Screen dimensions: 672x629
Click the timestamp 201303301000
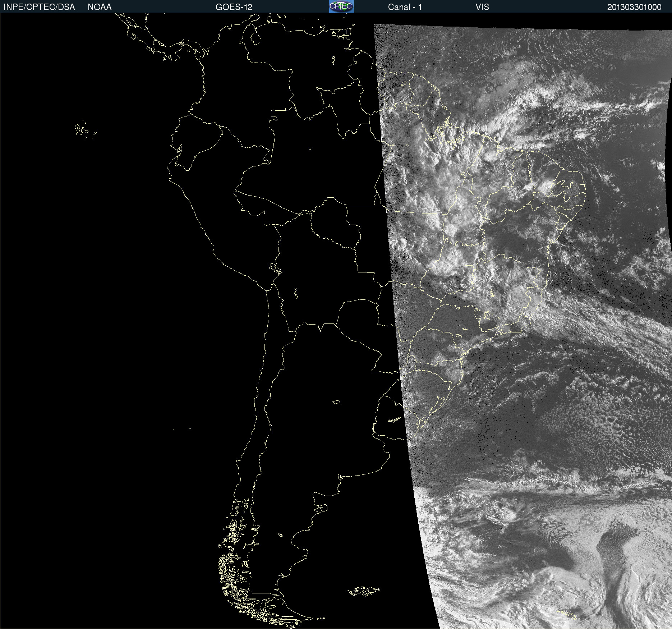634,7
